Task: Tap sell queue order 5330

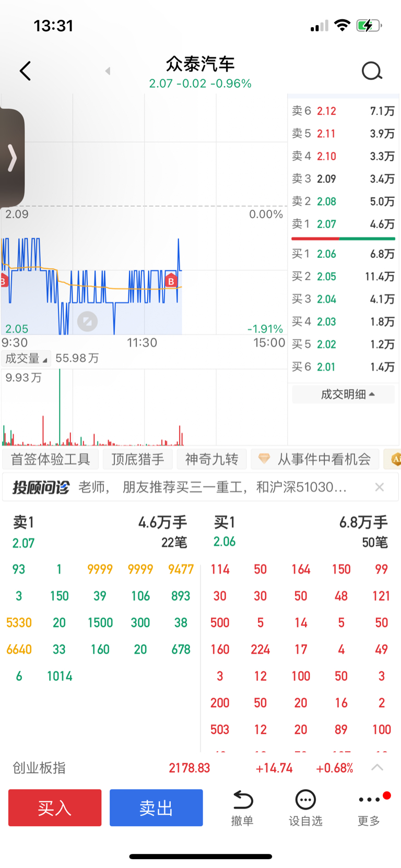Action: 19,623
